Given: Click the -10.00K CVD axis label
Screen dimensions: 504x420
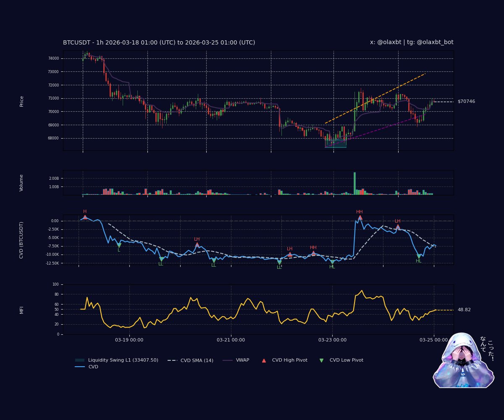Looking at the screenshot, I should [x=52, y=255].
